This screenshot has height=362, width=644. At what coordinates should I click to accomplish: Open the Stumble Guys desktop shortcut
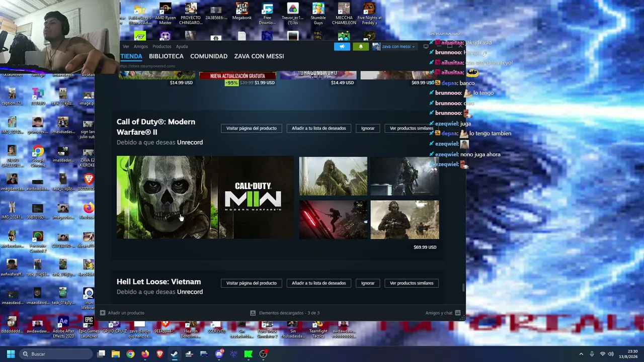pyautogui.click(x=318, y=14)
